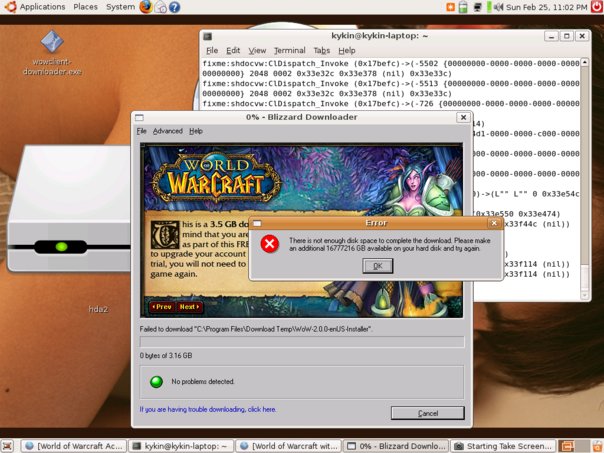The image size is (604, 453).
Task: Close the kykin terminal window
Action: pos(582,37)
